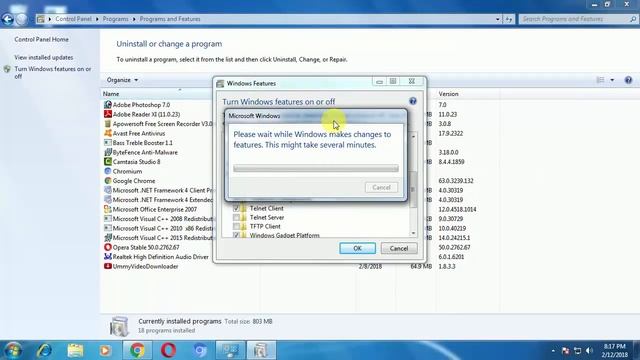640x360 pixels.
Task: Expand the Control Panel breadcrumb arrow
Action: pyautogui.click(x=97, y=19)
